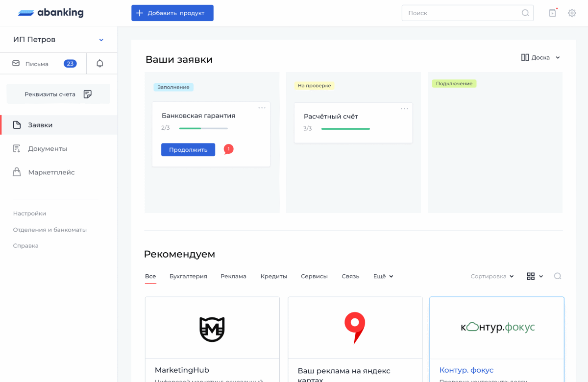Viewport: 588px width, 382px height.
Task: Click the Продолжить button
Action: (188, 150)
